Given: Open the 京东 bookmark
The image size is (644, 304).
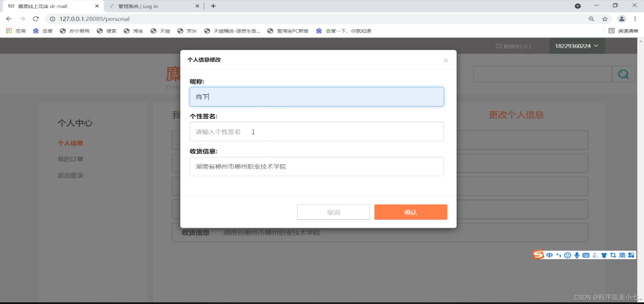Looking at the screenshot, I should [187, 31].
